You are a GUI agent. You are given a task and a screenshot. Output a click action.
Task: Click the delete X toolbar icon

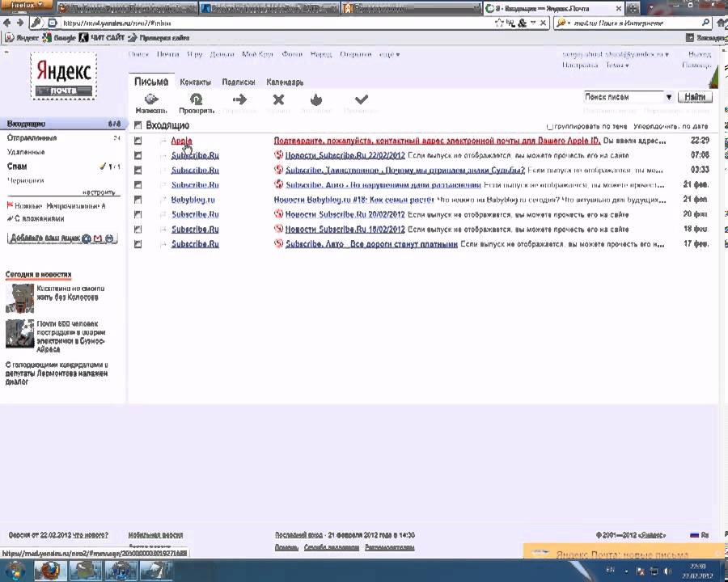pyautogui.click(x=278, y=99)
